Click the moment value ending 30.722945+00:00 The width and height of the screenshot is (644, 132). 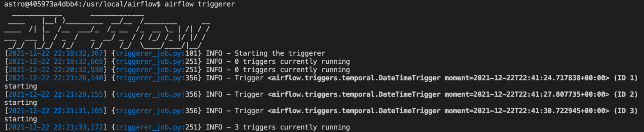[x=527, y=111]
